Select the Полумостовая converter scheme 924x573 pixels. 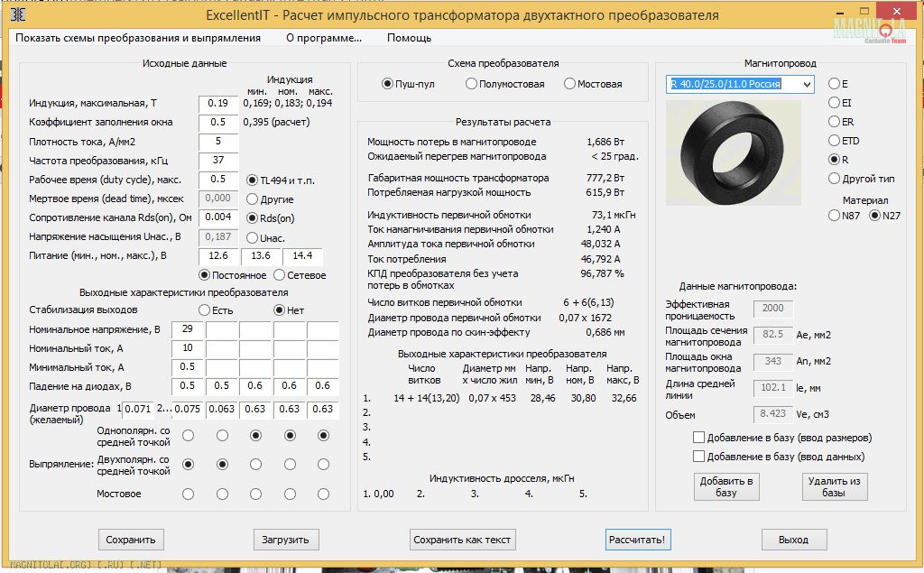[472, 84]
